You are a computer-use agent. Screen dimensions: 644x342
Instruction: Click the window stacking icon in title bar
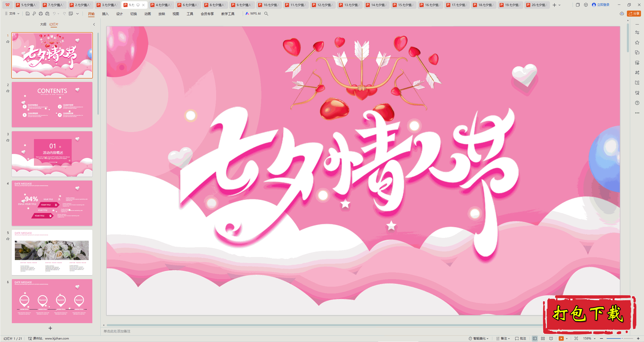pyautogui.click(x=578, y=5)
